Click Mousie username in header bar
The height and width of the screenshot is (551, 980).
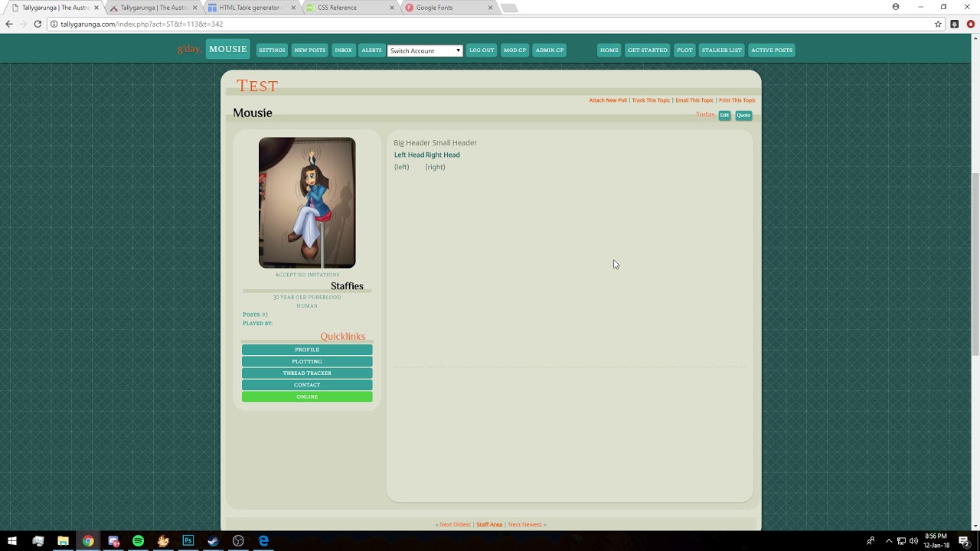(228, 49)
